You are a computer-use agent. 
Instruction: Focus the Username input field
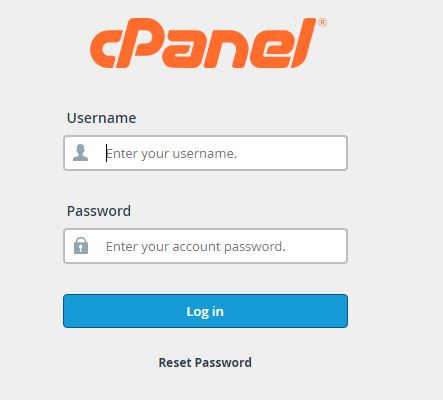point(205,153)
